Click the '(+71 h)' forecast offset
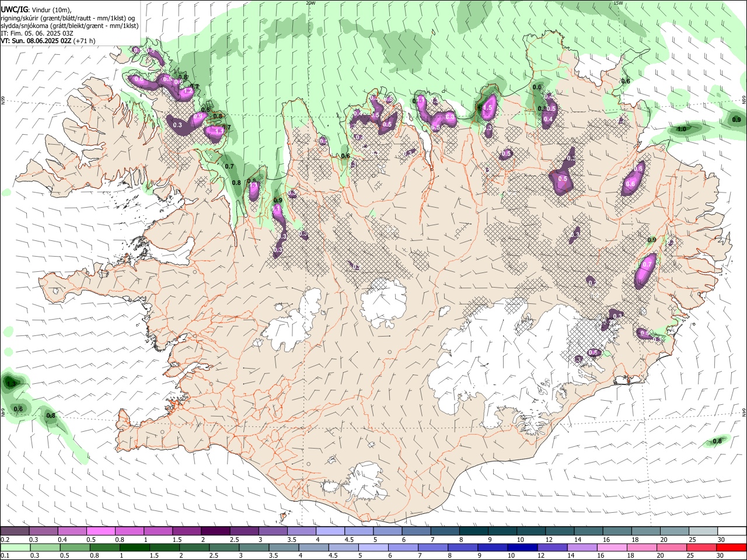 (x=85, y=41)
